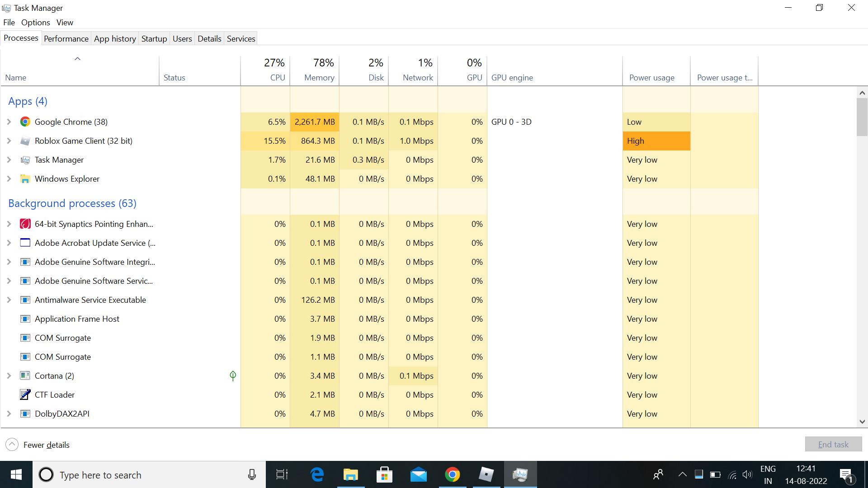Click the Task Manager process row icon
This screenshot has height=488, width=868.
(x=25, y=160)
